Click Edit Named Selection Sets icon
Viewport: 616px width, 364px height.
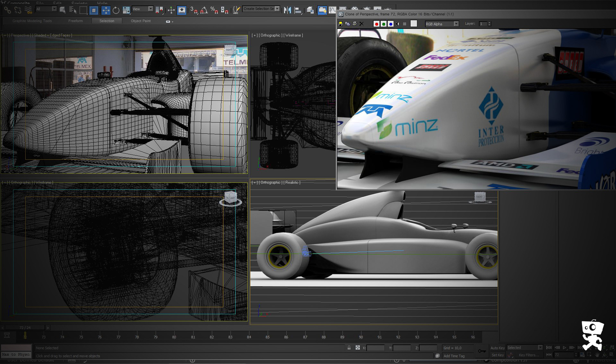236,10
